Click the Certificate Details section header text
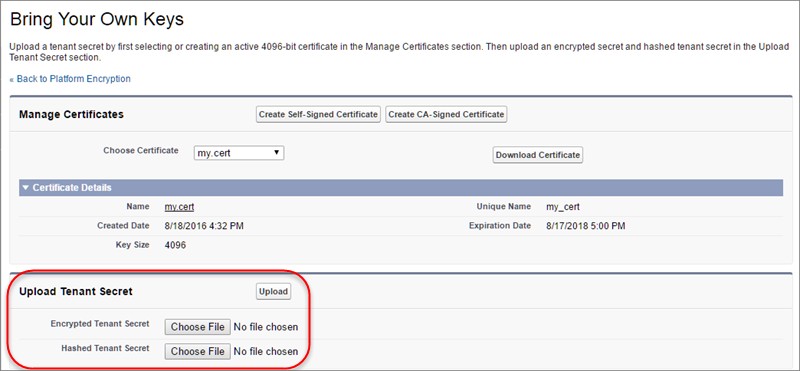The height and width of the screenshot is (371, 800). pyautogui.click(x=72, y=188)
